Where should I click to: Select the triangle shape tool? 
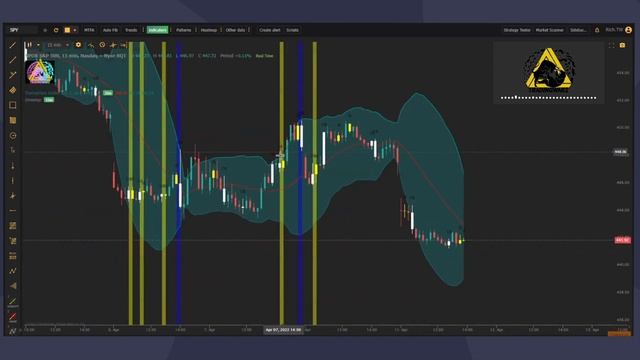click(x=13, y=286)
